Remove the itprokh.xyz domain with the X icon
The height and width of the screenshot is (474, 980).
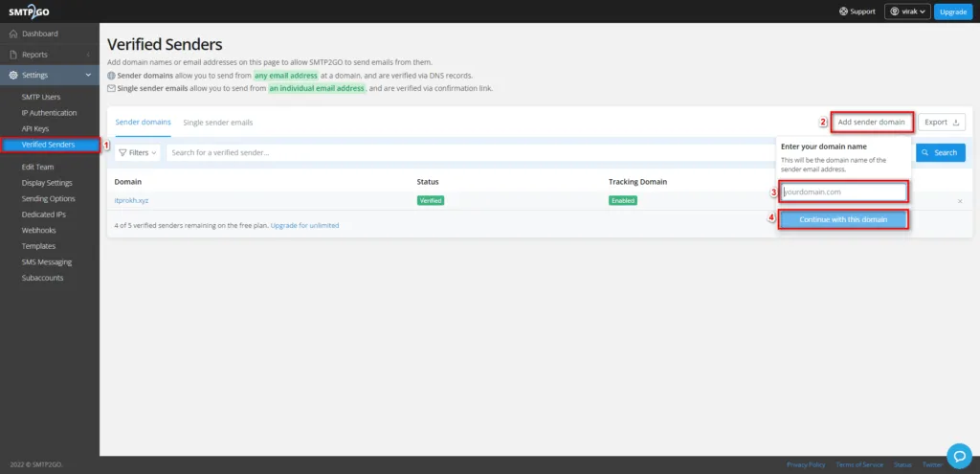pyautogui.click(x=960, y=201)
